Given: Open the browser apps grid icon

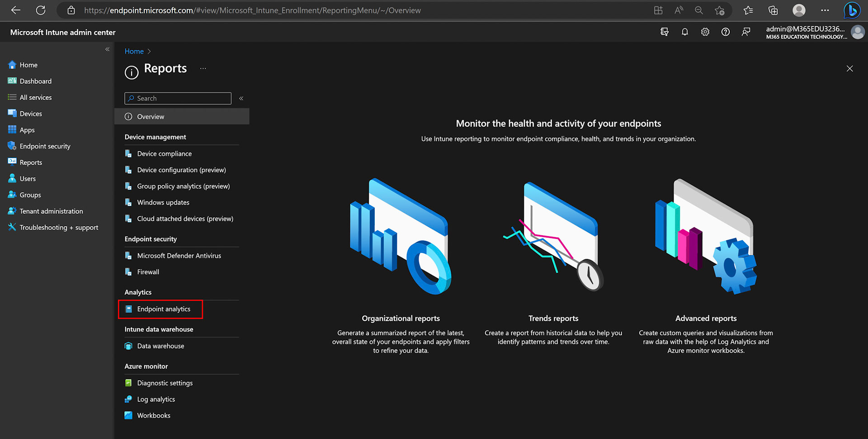Looking at the screenshot, I should click(x=658, y=10).
